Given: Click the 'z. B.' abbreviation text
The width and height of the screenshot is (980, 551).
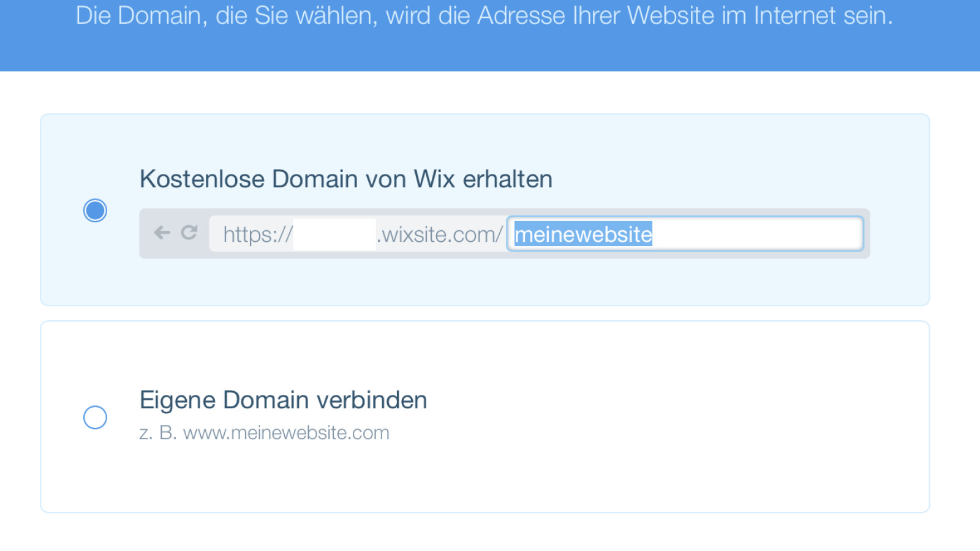Looking at the screenshot, I should (x=157, y=433).
